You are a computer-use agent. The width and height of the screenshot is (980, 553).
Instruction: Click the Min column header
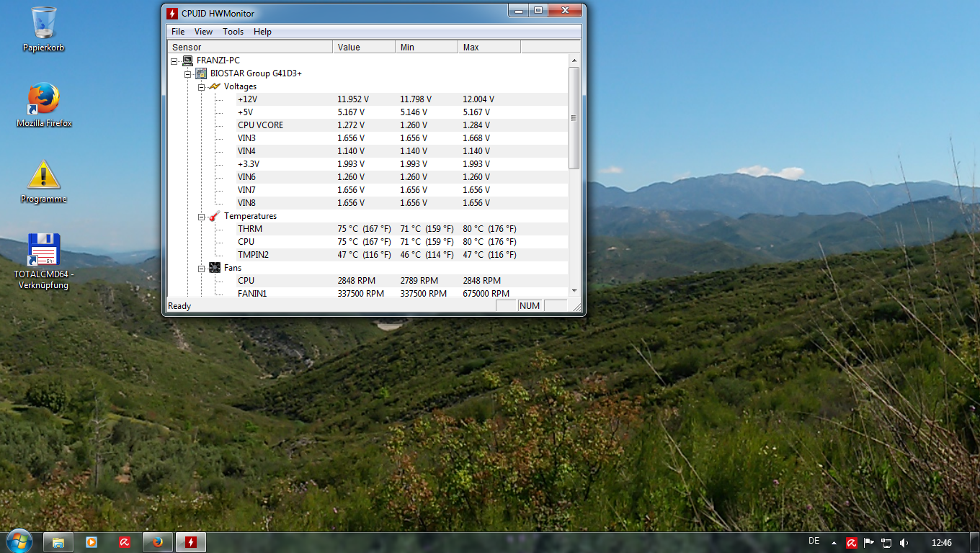point(427,47)
